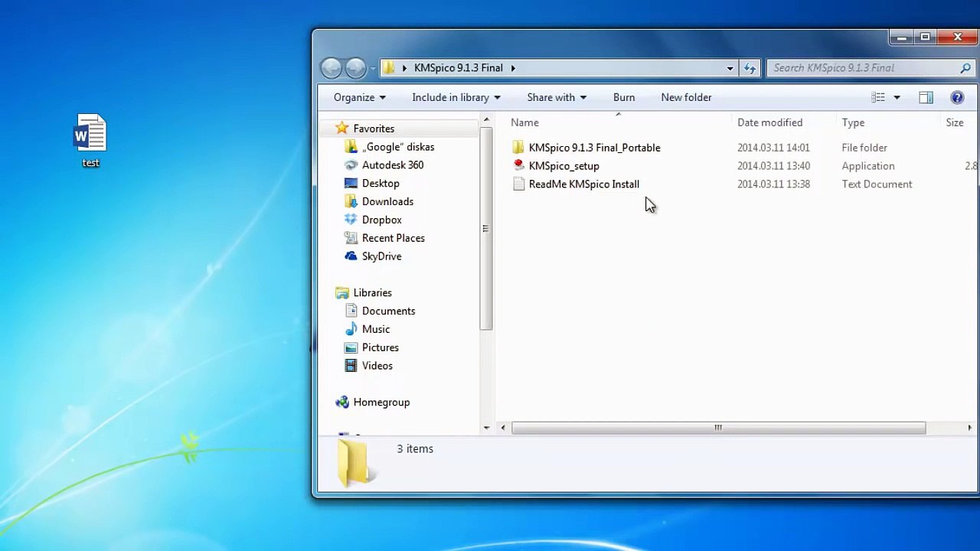
Task: Open the Include in library dropdown
Action: (456, 97)
